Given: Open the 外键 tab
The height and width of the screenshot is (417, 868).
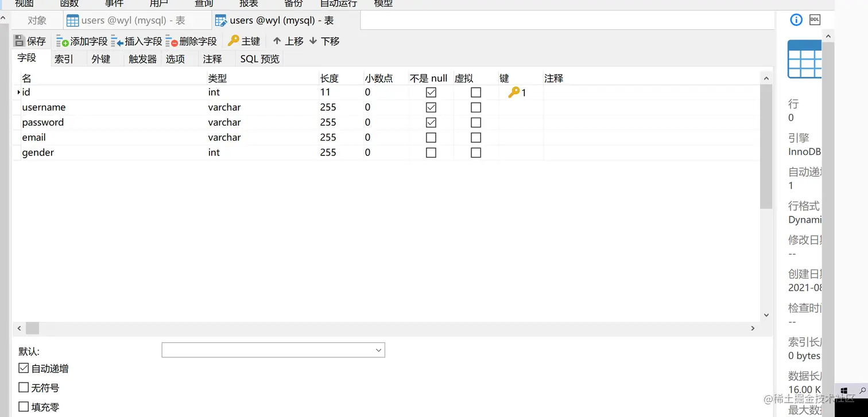Looking at the screenshot, I should (x=101, y=59).
